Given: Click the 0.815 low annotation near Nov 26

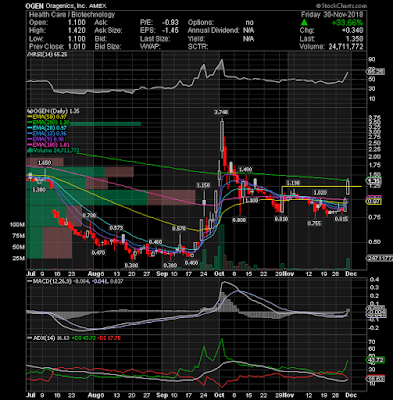Looking at the screenshot, I should coord(341,219).
